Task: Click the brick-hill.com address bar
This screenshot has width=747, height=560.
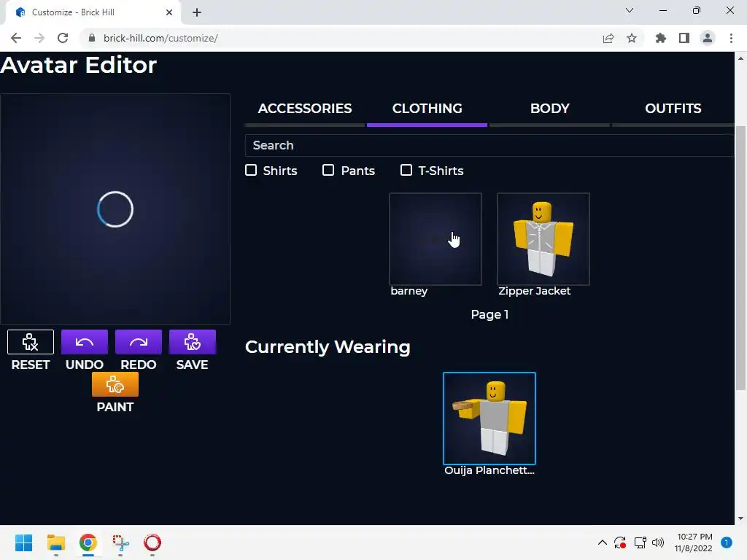Action: (338, 38)
